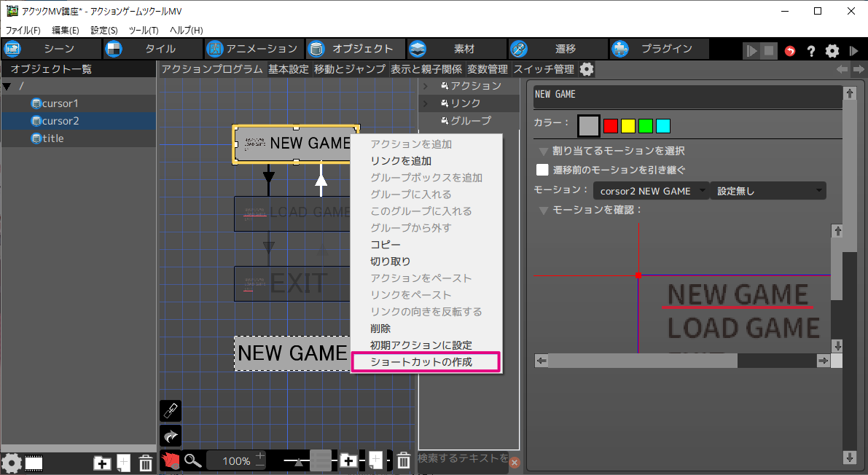Open the 設定無し dropdown

coord(767,191)
